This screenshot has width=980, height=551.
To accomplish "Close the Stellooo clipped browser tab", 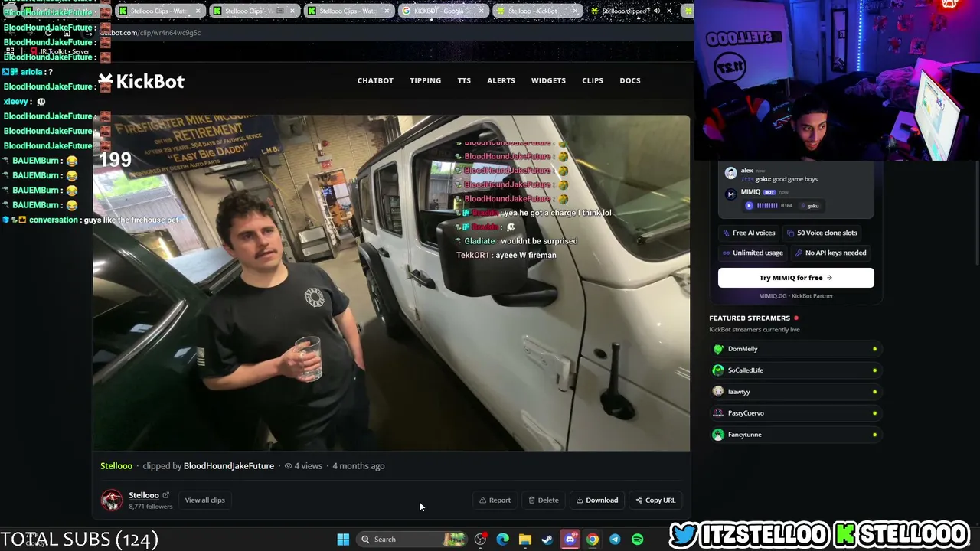I will tap(669, 11).
